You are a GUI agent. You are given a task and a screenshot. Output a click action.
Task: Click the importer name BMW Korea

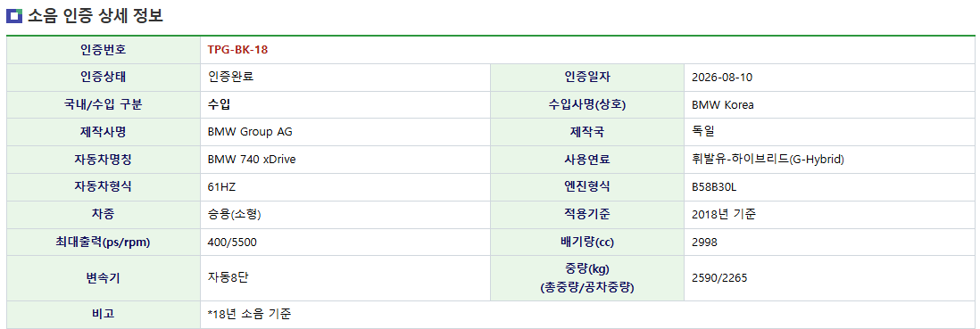[722, 105]
